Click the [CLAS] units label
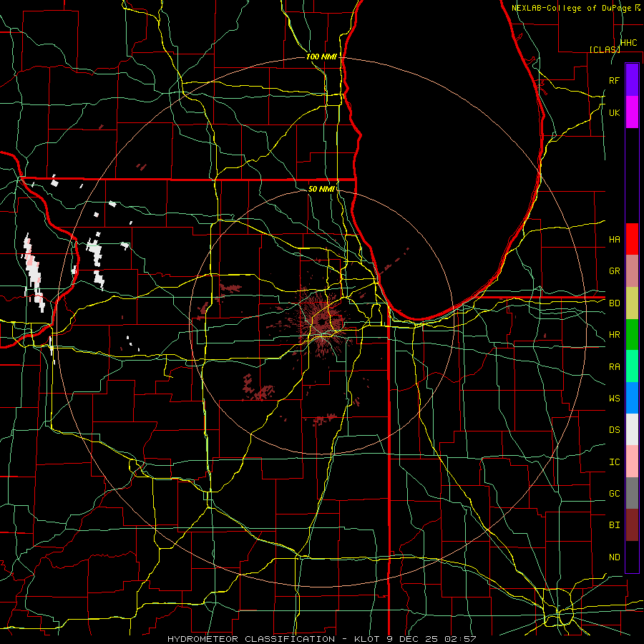 click(x=605, y=49)
